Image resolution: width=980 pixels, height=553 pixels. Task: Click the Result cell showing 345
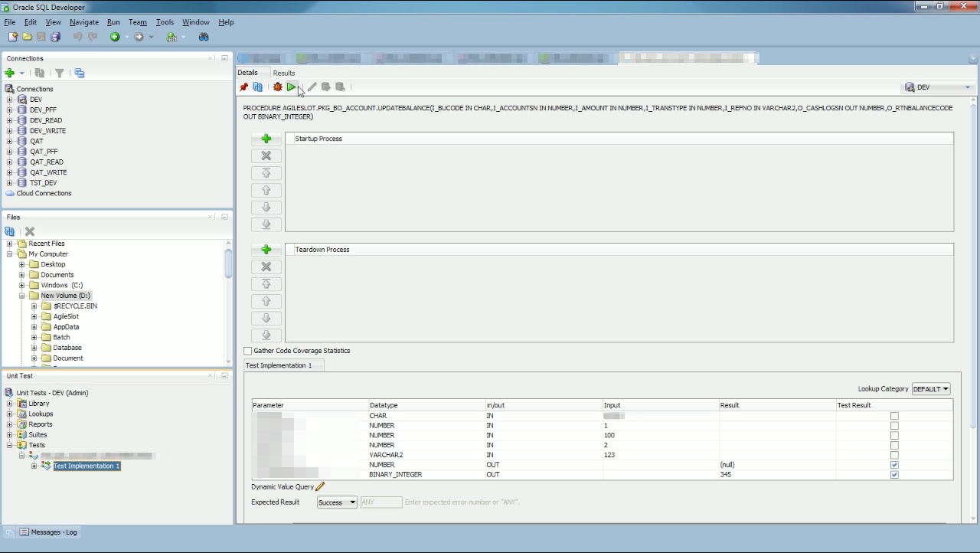click(x=777, y=475)
